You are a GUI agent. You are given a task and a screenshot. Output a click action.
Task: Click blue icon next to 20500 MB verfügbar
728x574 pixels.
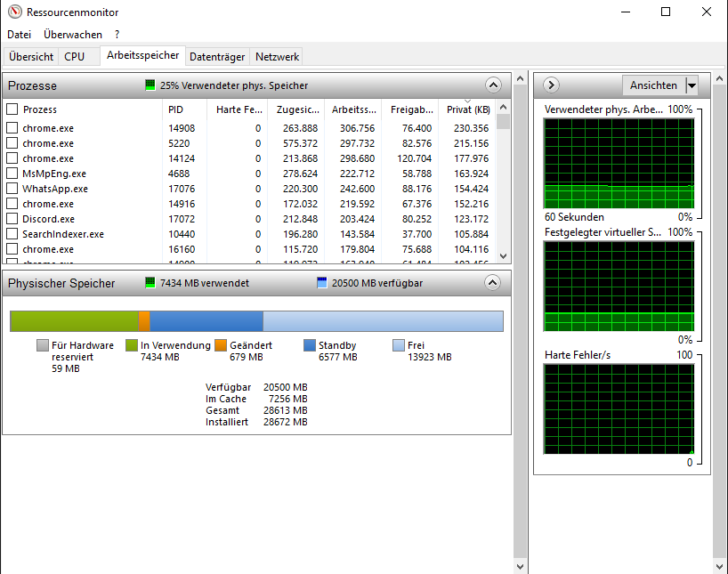click(322, 282)
